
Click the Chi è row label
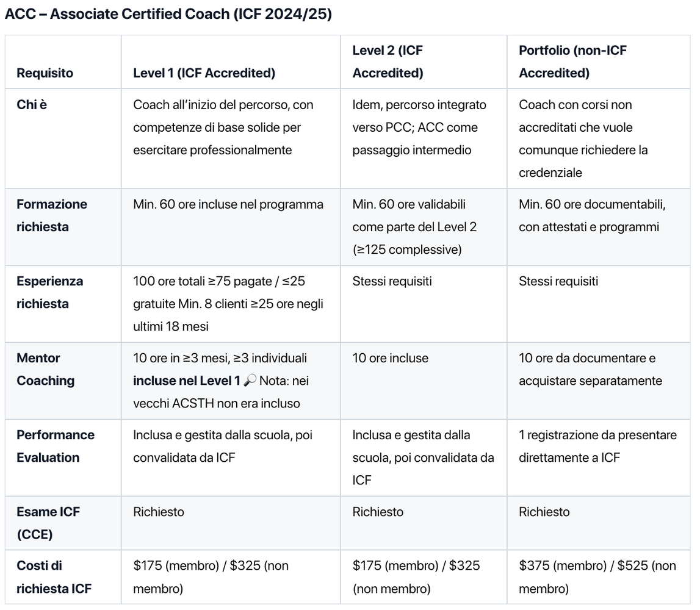pyautogui.click(x=32, y=105)
